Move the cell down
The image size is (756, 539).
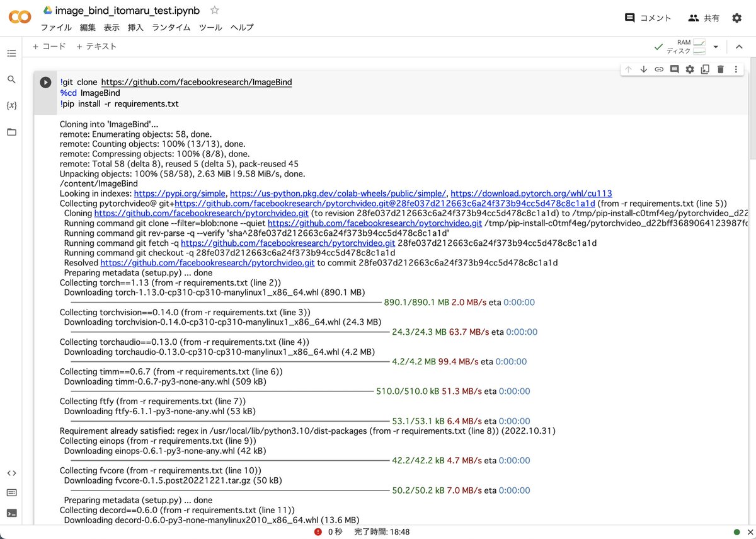tap(643, 69)
